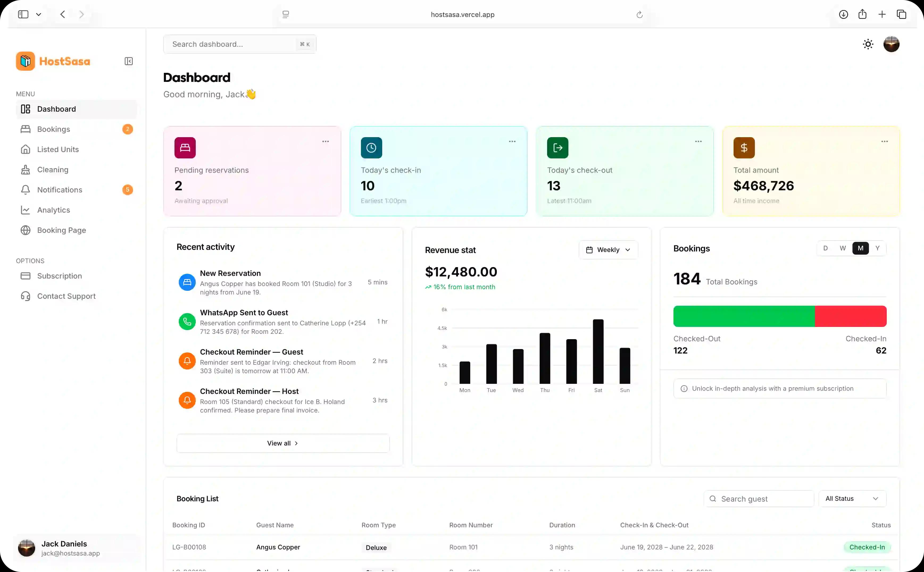Open options menu on Today's check-out card
Image resolution: width=924 pixels, height=572 pixels.
[698, 141]
